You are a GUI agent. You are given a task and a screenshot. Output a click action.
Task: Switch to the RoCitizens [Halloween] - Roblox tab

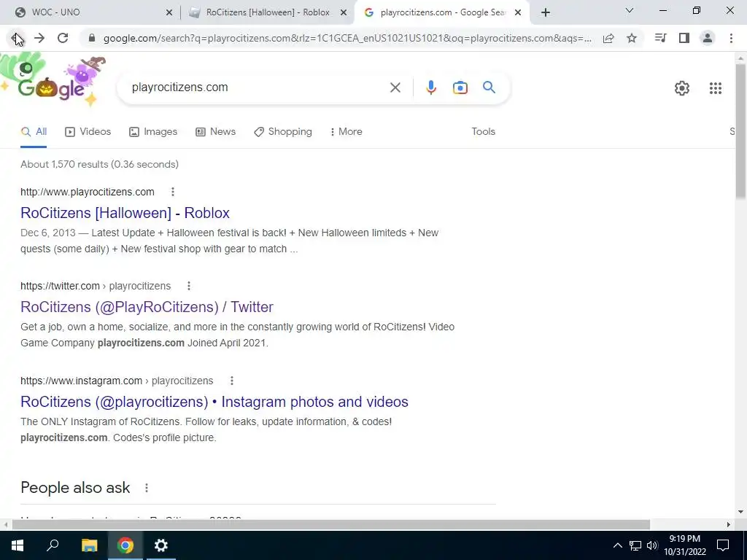pos(268,13)
